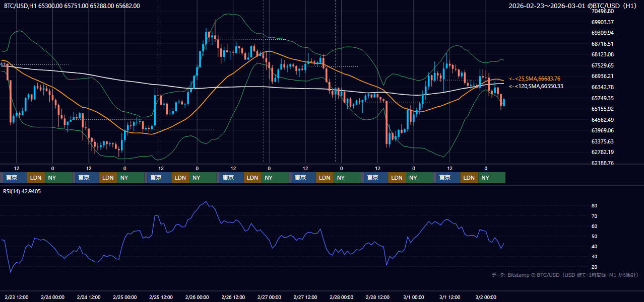Click the 2/25 00:00 date label
Image resolution: width=644 pixels, height=302 pixels.
[x=125, y=297]
